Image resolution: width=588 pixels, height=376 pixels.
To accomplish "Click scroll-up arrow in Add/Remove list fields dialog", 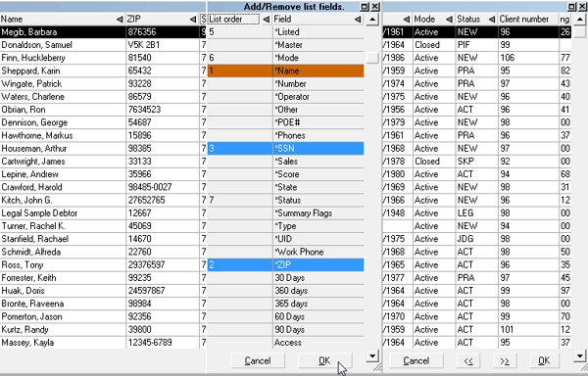I will (372, 20).
